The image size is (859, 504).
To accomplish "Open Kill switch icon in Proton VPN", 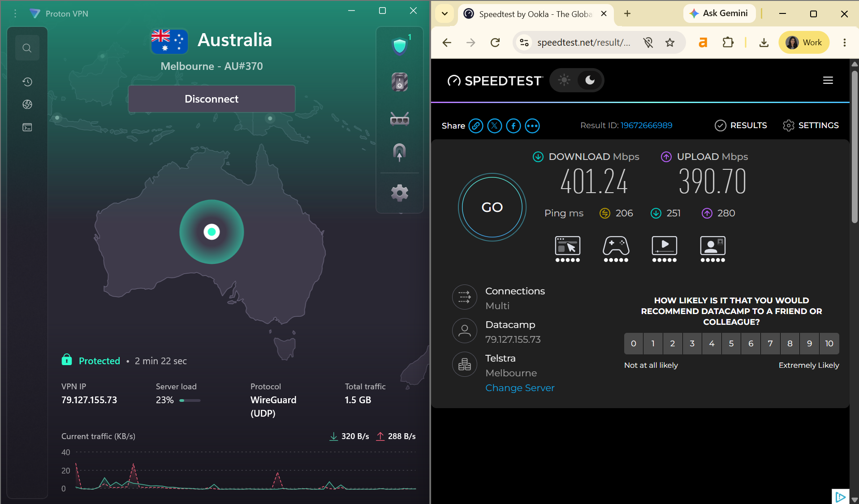I will click(400, 82).
